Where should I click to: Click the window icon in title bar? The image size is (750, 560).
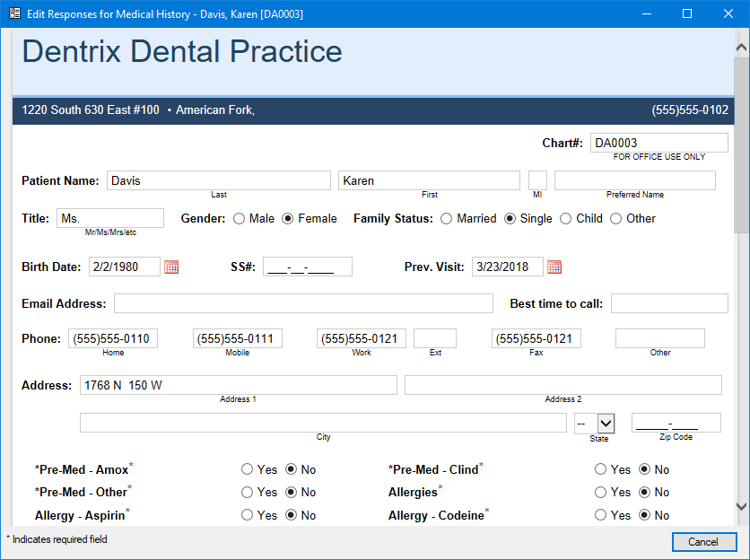[x=13, y=13]
